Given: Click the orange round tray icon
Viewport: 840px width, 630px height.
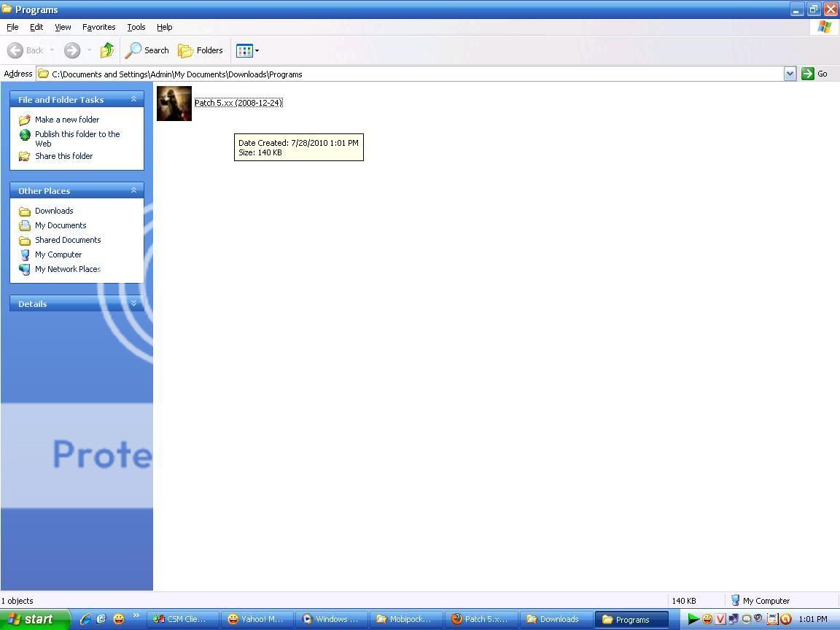Looking at the screenshot, I should pos(786,619).
